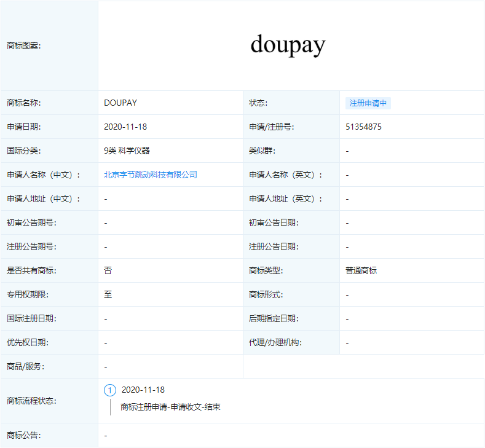The image size is (485, 448).
Task: Select process text 商标注册申请-申请收文-结束
Action: 170,407
